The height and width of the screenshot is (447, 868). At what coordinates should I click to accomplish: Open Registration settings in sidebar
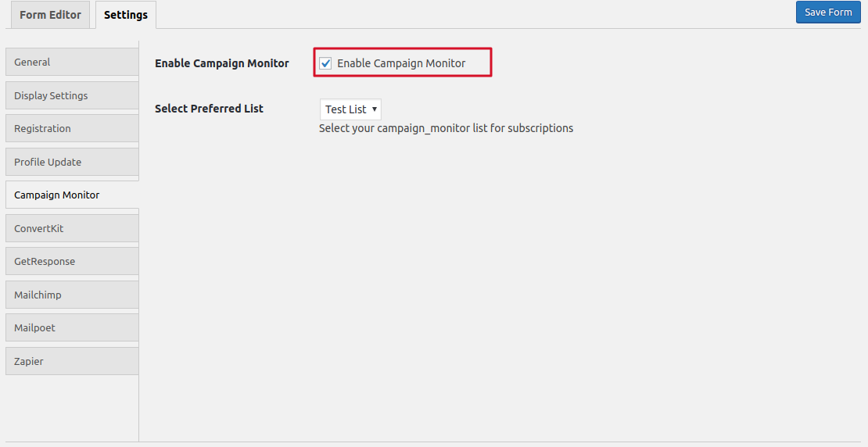point(72,128)
